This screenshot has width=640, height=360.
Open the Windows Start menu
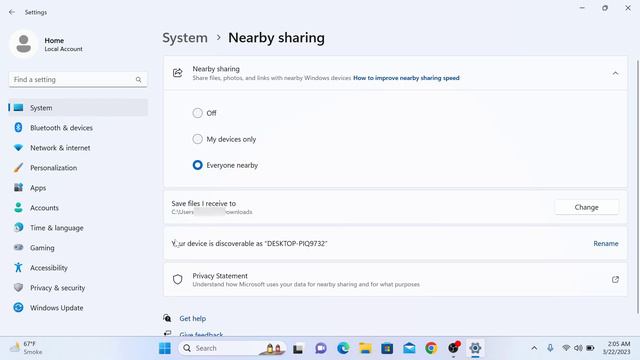(x=165, y=348)
